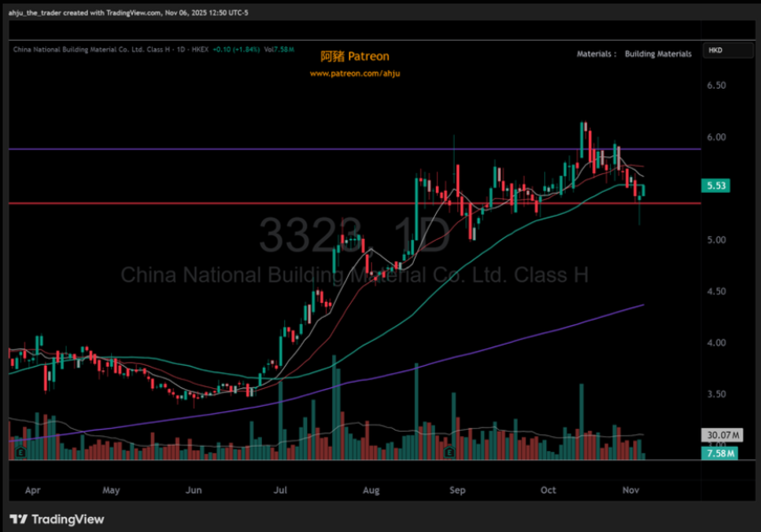
Task: Click the 6.00 level on the price axis
Action: point(716,137)
